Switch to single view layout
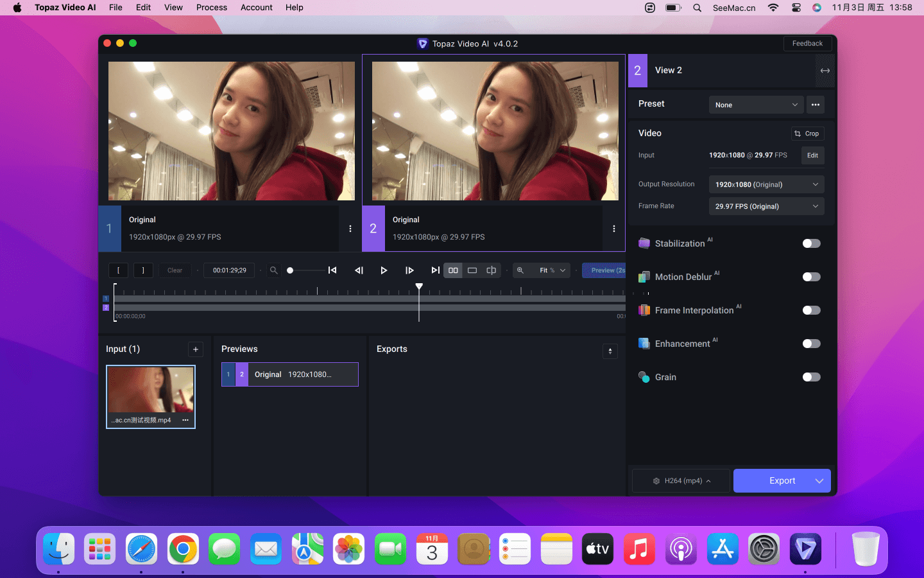This screenshot has height=578, width=924. [472, 270]
